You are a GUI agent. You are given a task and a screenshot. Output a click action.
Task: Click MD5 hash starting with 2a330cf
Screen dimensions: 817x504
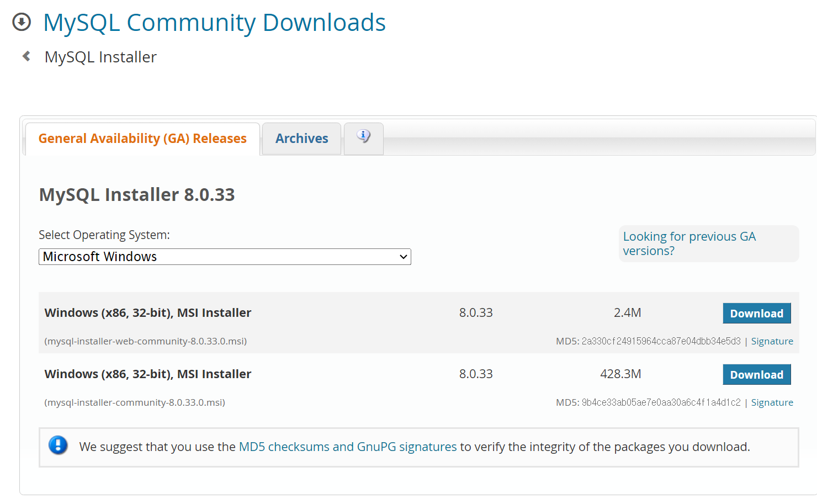661,341
